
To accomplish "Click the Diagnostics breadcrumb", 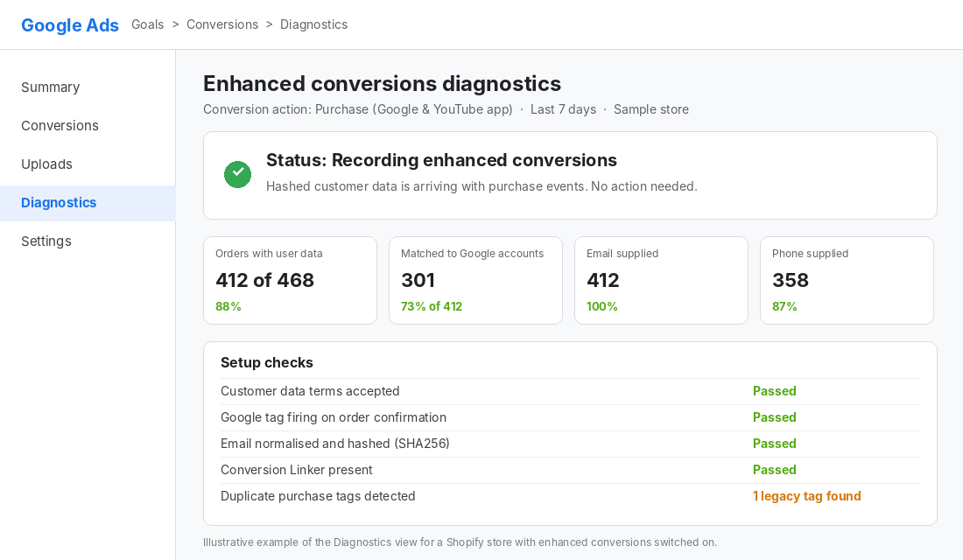I will click(x=313, y=24).
